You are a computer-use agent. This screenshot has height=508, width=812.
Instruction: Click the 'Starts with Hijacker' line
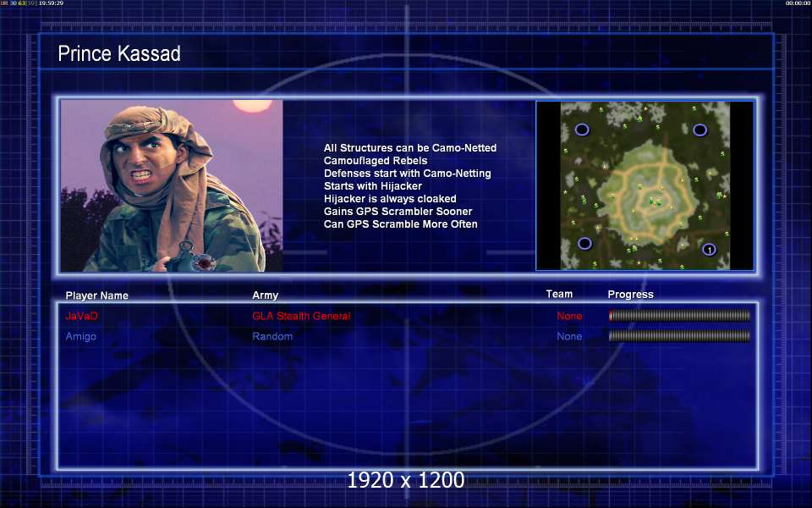coord(373,185)
